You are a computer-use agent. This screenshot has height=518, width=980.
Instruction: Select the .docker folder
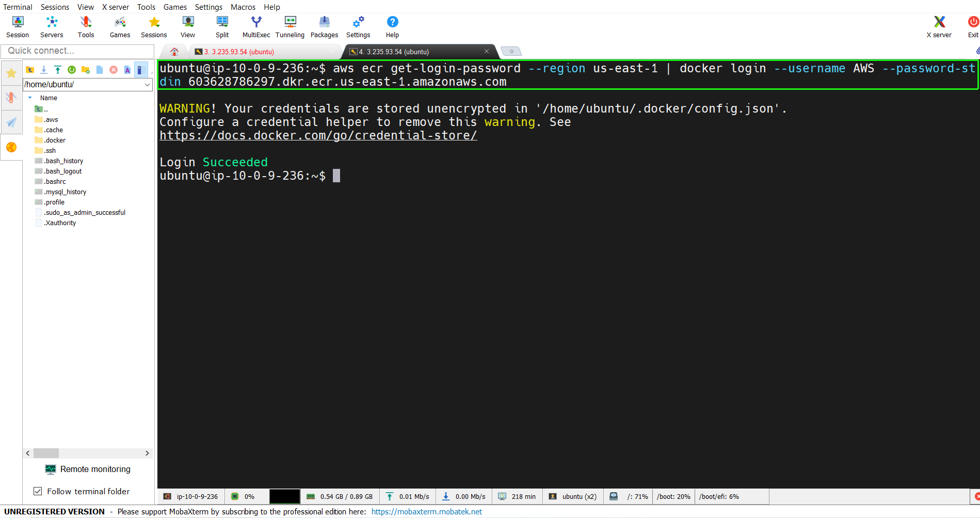pyautogui.click(x=50, y=140)
